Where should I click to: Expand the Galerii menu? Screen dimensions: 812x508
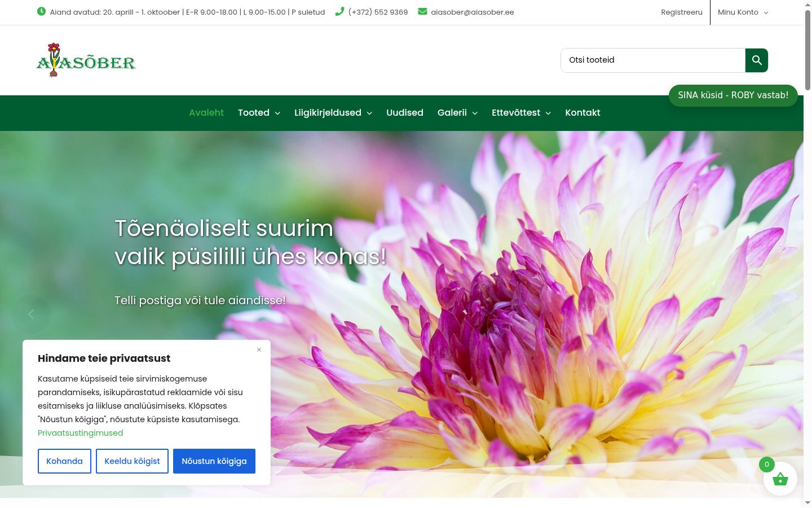click(458, 113)
